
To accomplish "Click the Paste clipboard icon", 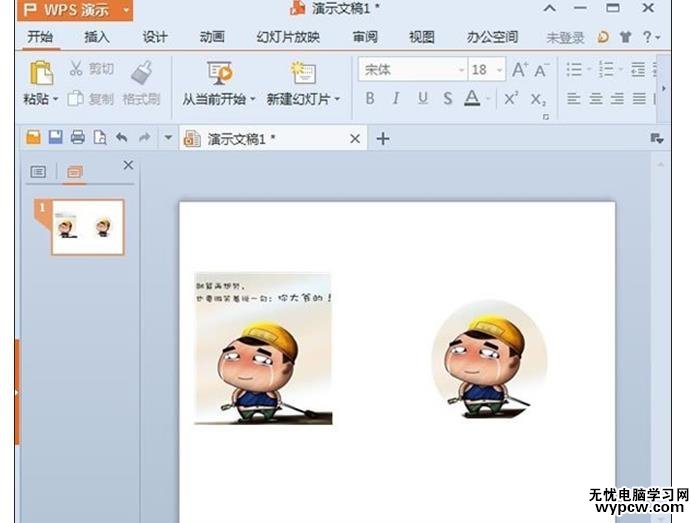I will 41,73.
